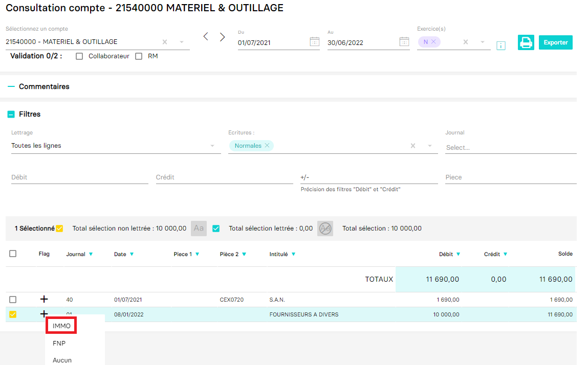Remove the Normales écritures tag
Image resolution: width=588 pixels, height=365 pixels.
point(267,145)
